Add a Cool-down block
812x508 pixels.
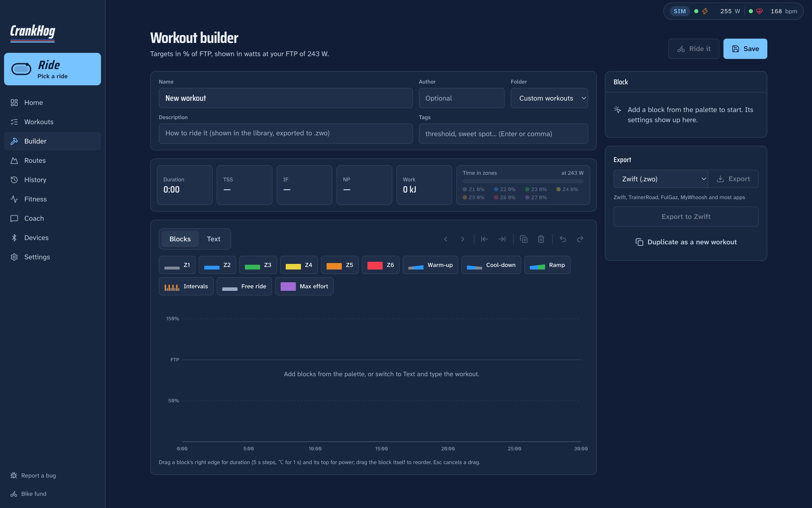click(x=491, y=265)
